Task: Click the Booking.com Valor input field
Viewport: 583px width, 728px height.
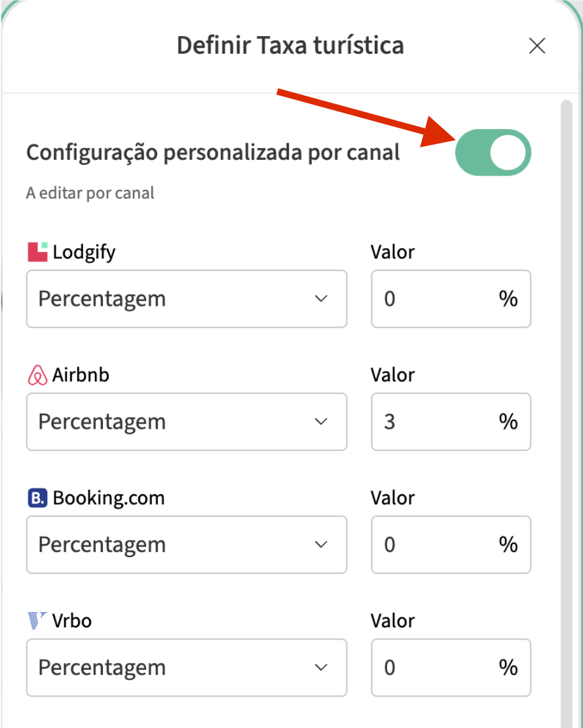Action: pos(432,545)
